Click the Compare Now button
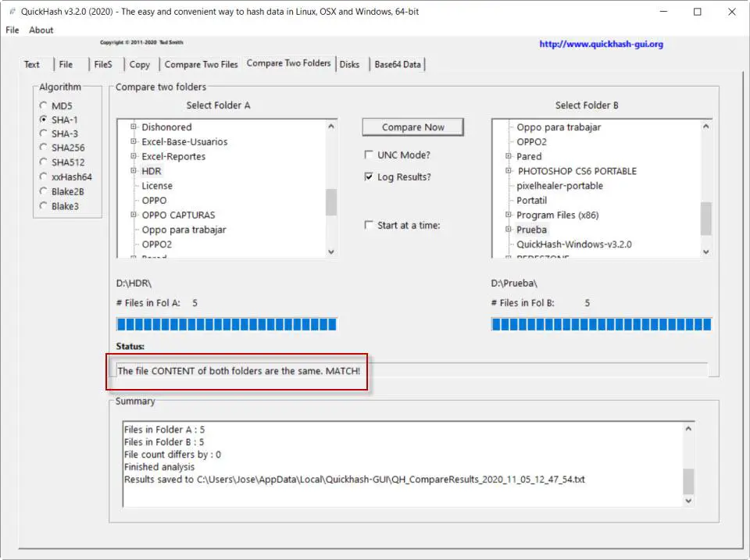Screen dimensions: 750x560 click(412, 127)
